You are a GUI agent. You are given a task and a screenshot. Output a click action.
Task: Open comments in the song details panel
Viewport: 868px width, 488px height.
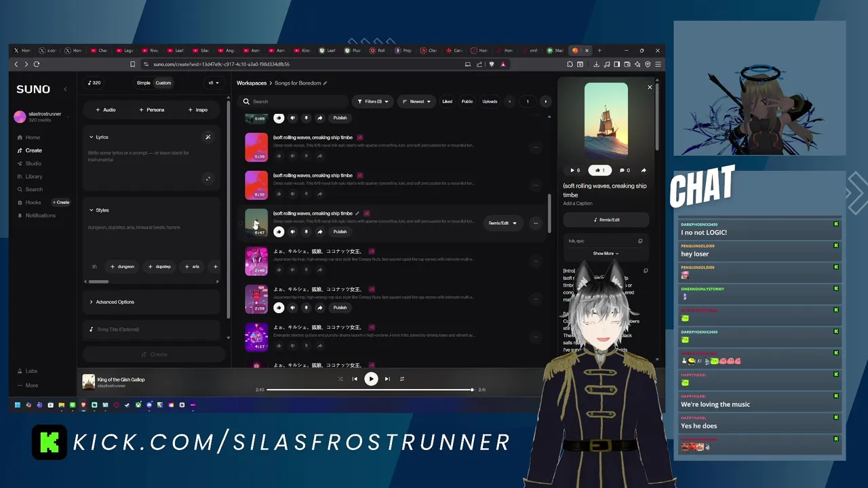pos(625,170)
